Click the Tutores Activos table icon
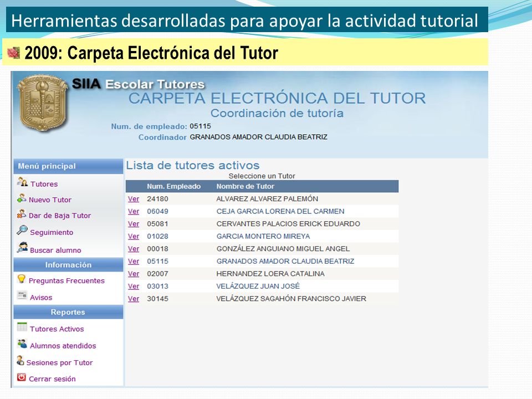 click(22, 327)
